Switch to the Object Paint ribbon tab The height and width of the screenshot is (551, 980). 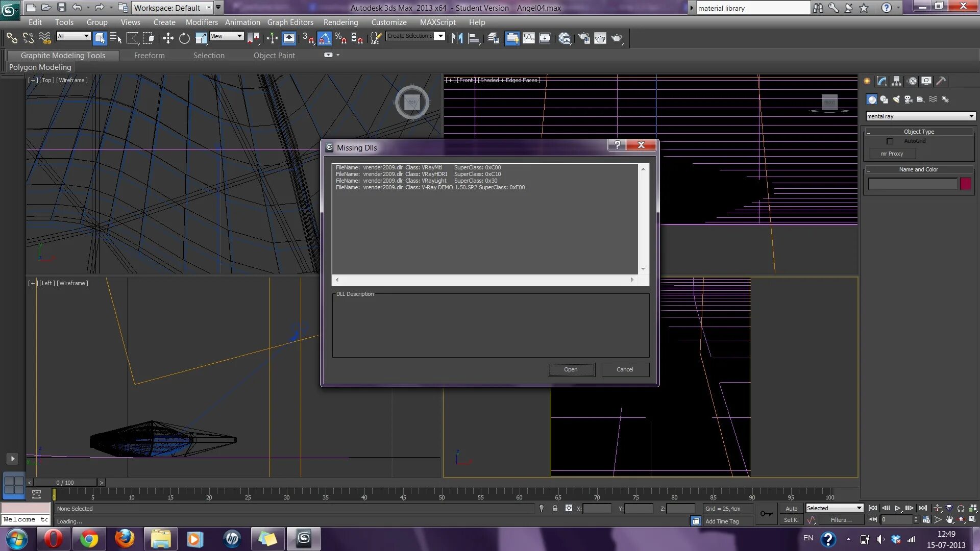[274, 56]
